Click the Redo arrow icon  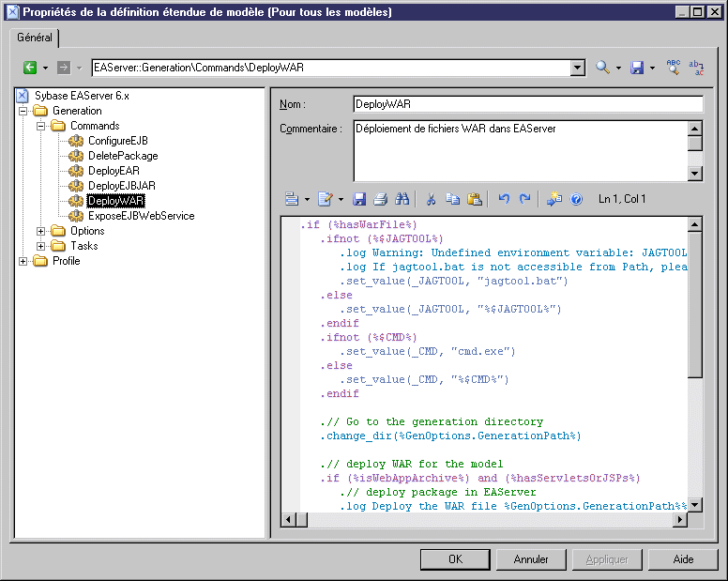coord(524,199)
